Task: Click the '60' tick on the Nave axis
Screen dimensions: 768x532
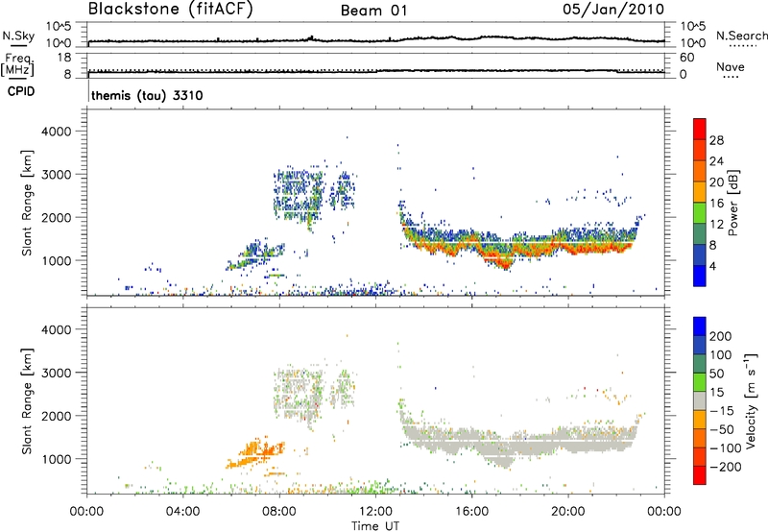Action: pyautogui.click(x=687, y=58)
